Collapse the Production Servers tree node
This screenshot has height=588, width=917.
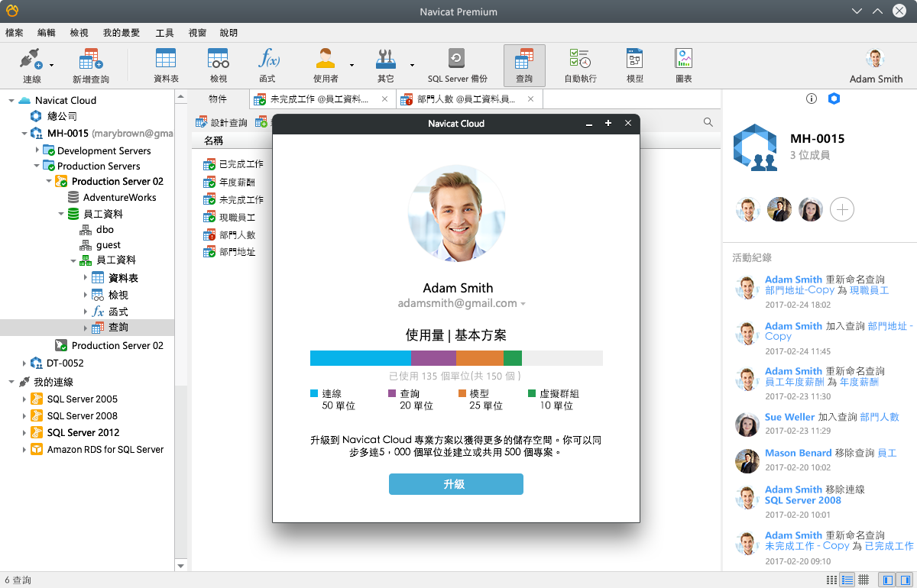pos(37,166)
